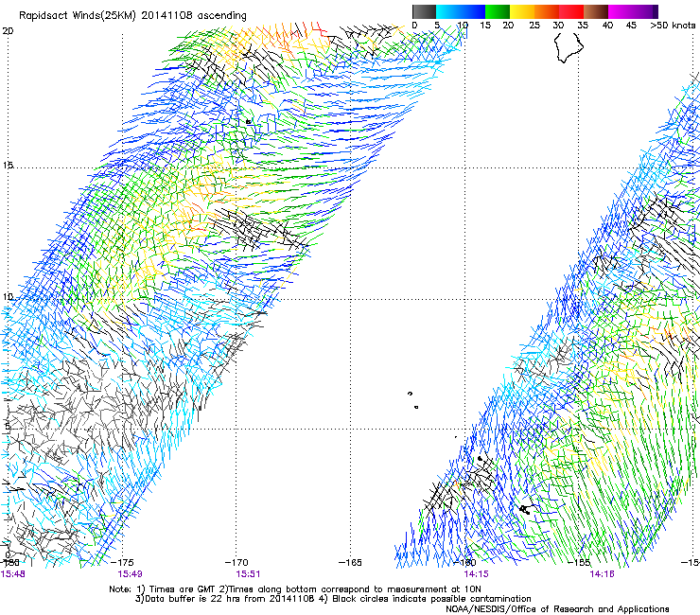Click the latitude label '10' on left axis

8,296
